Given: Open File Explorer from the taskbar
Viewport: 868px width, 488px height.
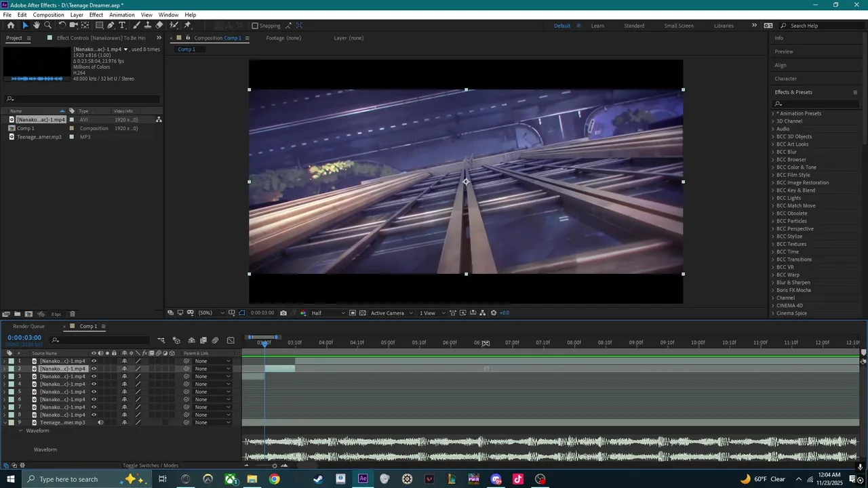Looking at the screenshot, I should point(252,479).
